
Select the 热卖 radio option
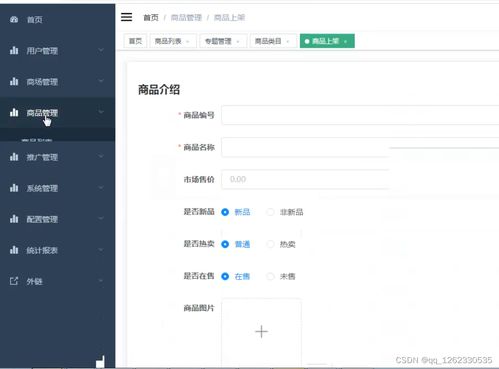(x=270, y=244)
